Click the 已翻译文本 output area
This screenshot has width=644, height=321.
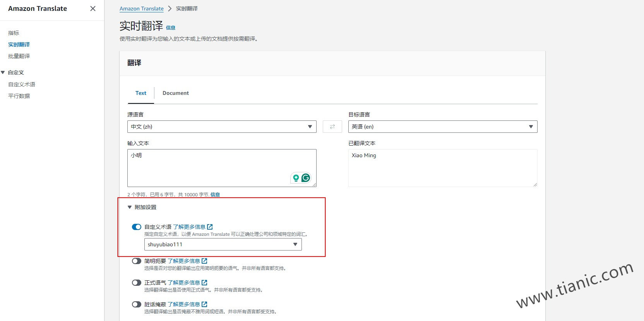pos(443,168)
